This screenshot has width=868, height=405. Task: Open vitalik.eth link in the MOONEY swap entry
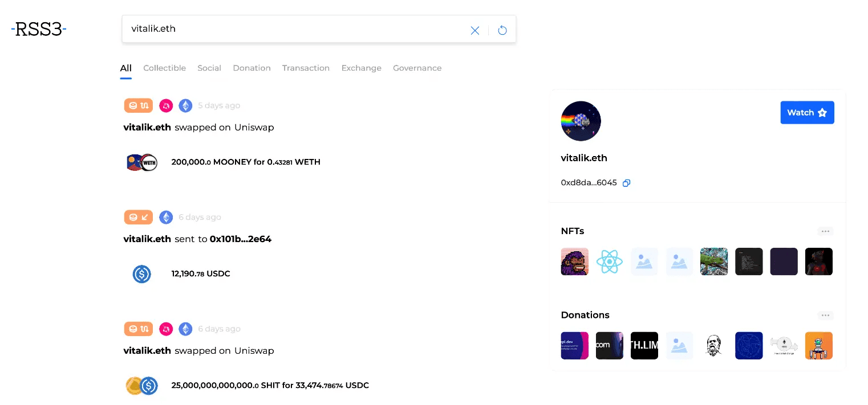[147, 128]
